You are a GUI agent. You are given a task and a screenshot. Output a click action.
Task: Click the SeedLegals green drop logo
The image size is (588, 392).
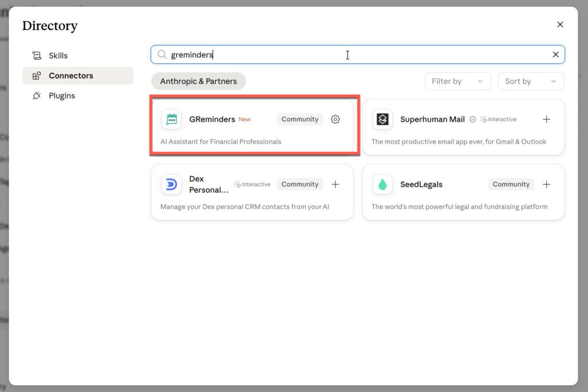382,185
